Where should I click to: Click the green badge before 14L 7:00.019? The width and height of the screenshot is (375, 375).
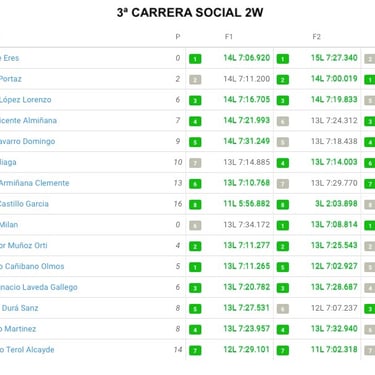[x=283, y=80]
